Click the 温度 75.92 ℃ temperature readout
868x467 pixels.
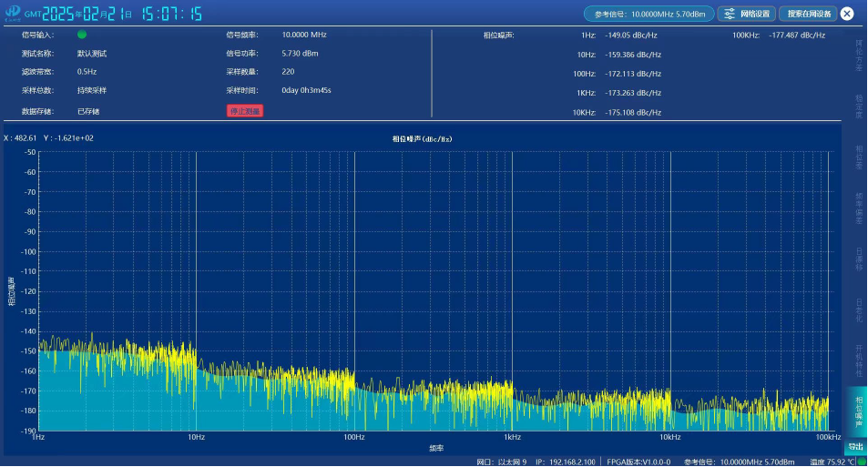832,462
